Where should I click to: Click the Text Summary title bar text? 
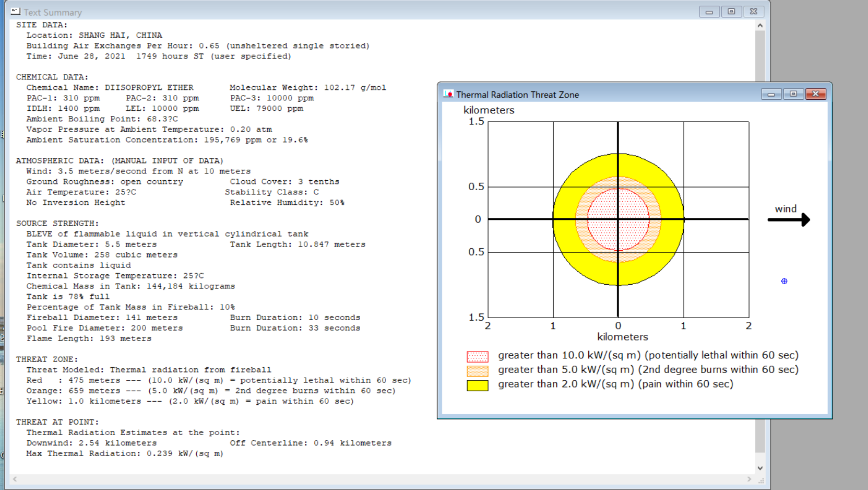[53, 12]
